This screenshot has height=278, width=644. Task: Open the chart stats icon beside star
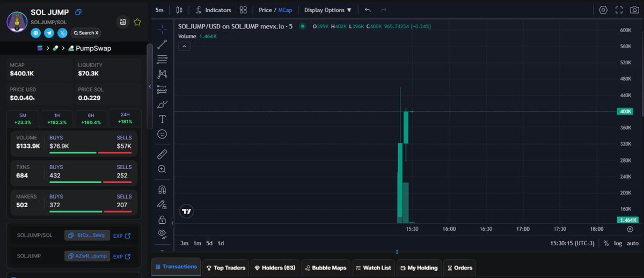123,22
